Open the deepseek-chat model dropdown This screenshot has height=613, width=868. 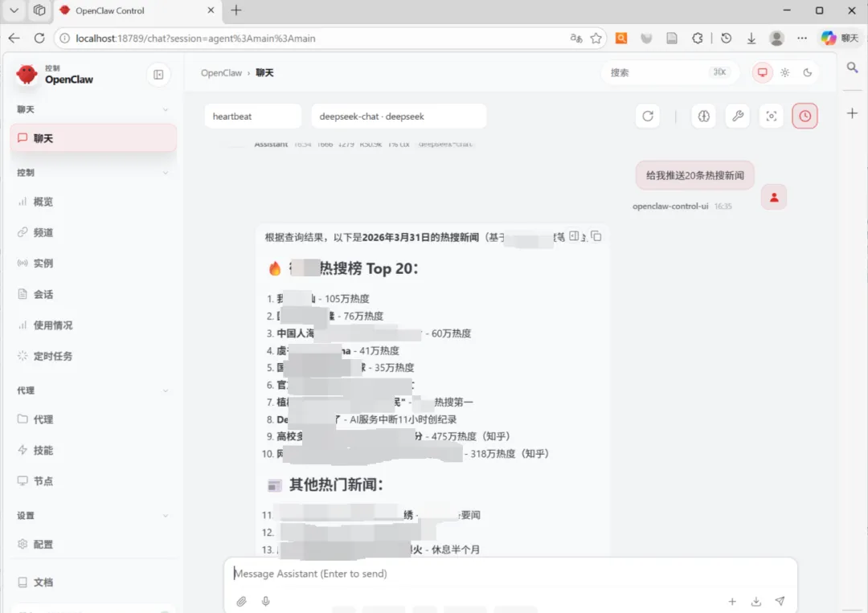399,116
